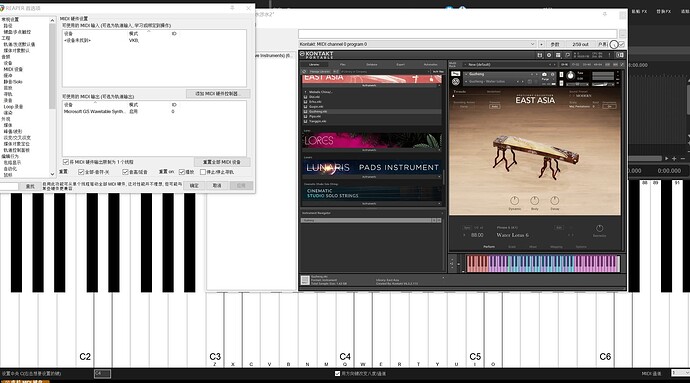Open the Kontakt MIDI channel program dropdown
The image size is (690, 383).
click(417, 44)
